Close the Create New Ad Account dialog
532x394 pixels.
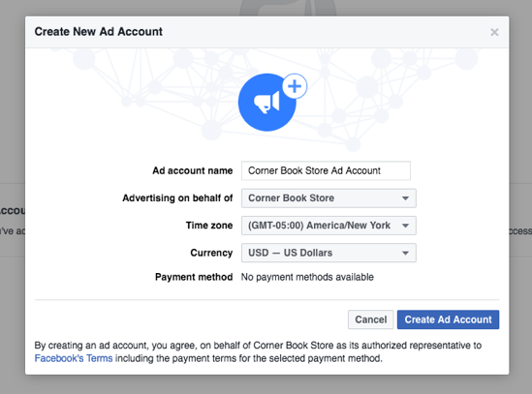494,32
